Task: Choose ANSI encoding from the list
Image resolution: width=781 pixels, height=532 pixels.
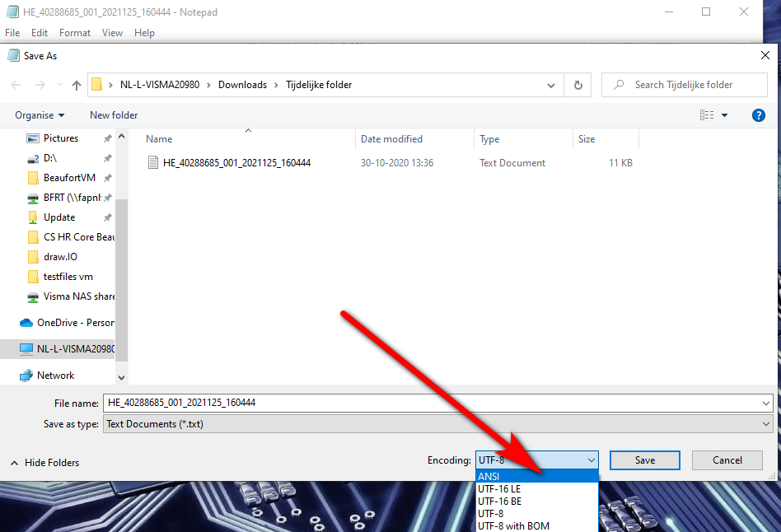Action: [536, 477]
